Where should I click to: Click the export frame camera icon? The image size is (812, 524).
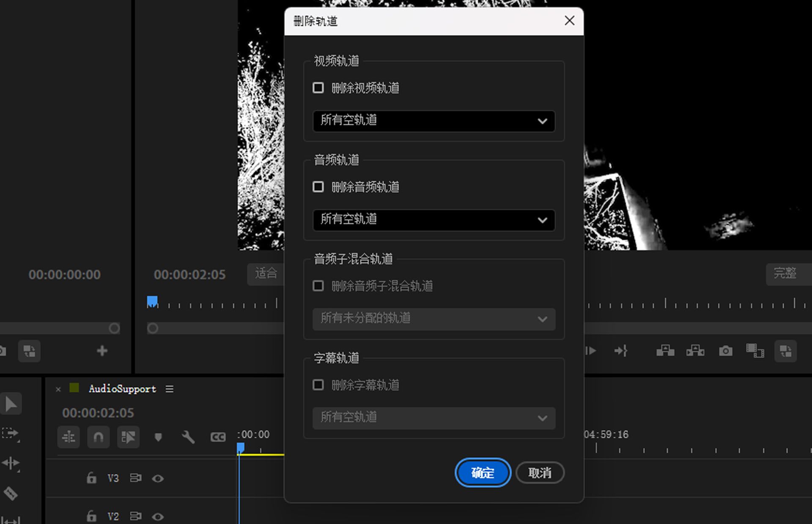pos(726,351)
